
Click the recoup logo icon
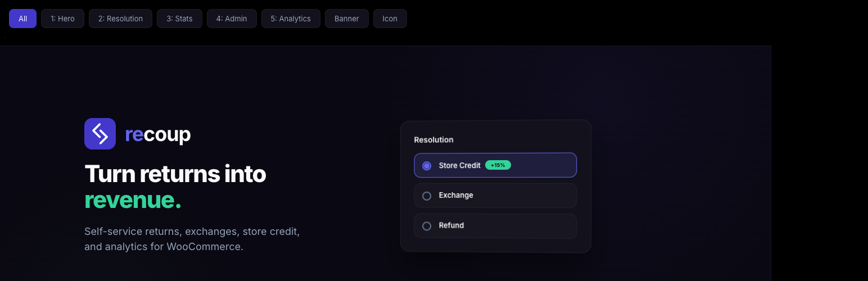[100, 134]
